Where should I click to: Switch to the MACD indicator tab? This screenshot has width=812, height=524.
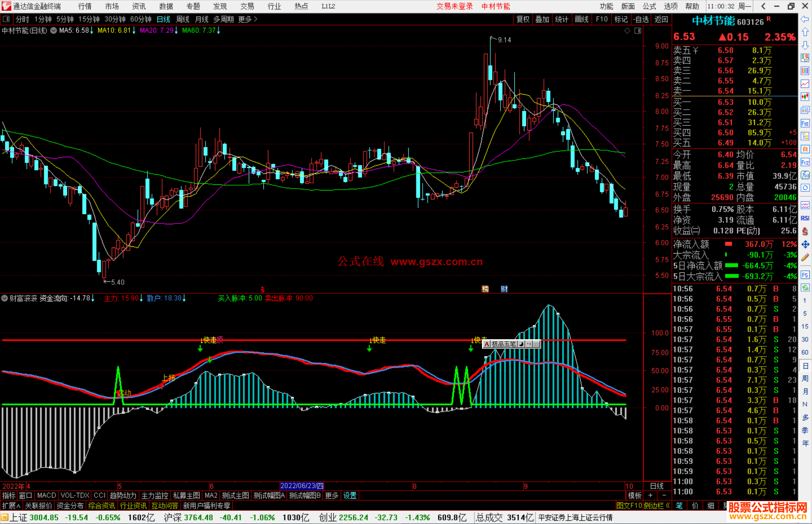tap(47, 495)
